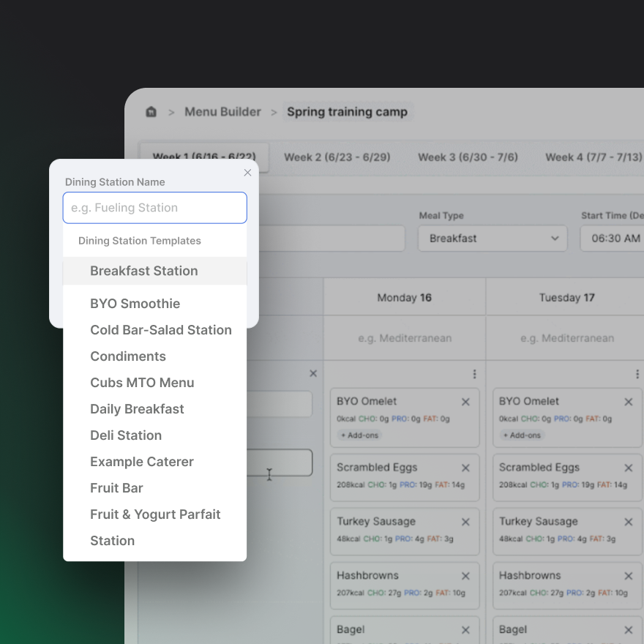Open the Meal Type Breakfast dropdown

click(493, 239)
